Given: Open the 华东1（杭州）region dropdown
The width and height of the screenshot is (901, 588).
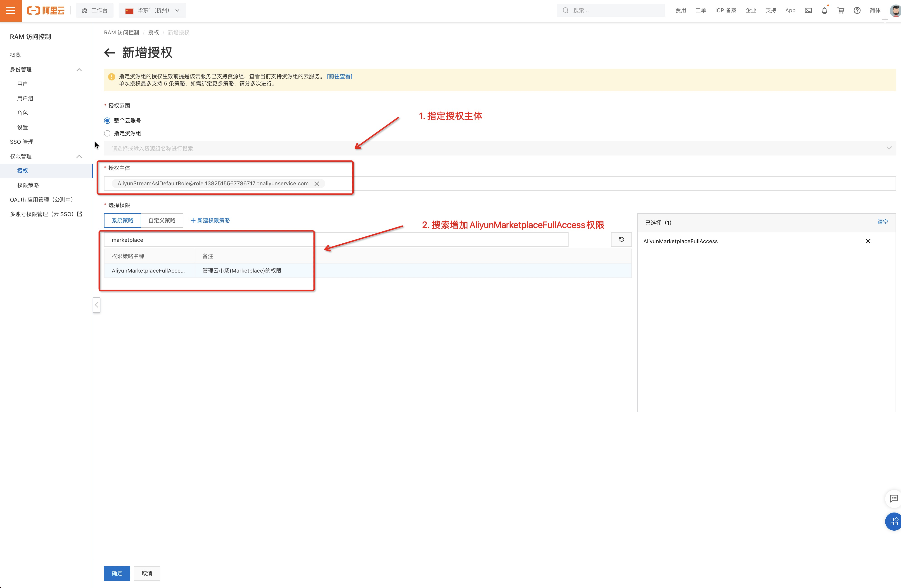Looking at the screenshot, I should 153,11.
